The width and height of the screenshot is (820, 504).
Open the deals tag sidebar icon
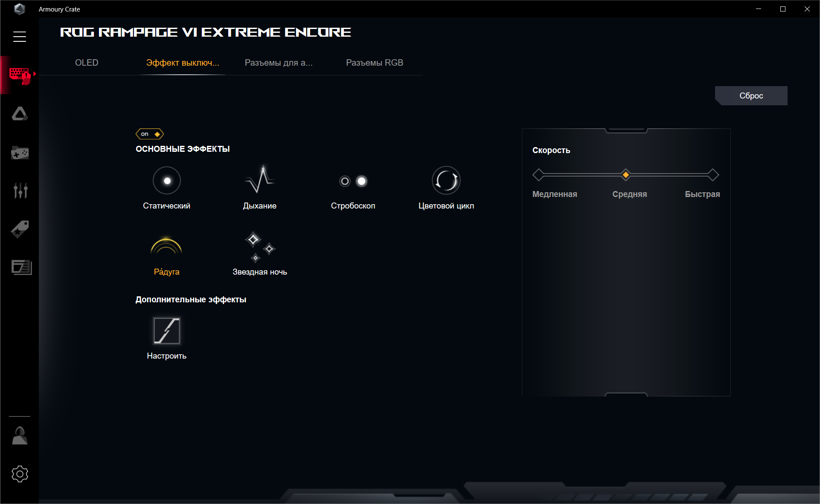[20, 229]
